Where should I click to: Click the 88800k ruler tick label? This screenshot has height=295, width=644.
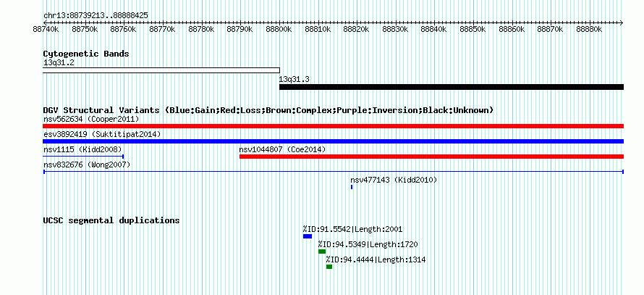pyautogui.click(x=279, y=30)
